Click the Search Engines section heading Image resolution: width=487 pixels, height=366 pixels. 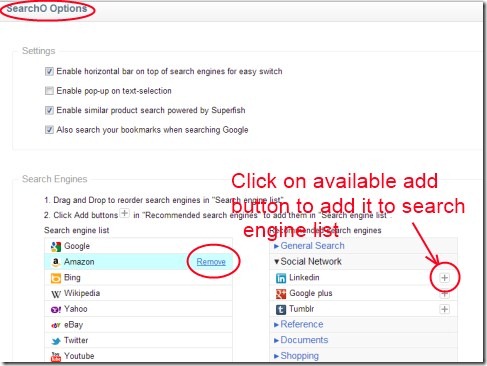coord(55,179)
